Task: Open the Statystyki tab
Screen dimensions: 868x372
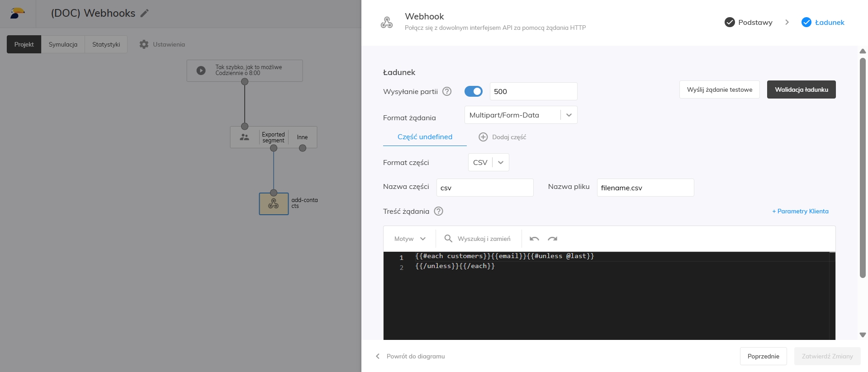Action: [x=106, y=44]
